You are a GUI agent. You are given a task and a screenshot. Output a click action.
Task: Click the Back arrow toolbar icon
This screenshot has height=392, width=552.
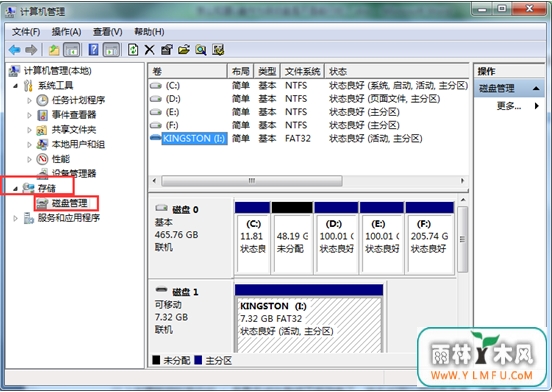(x=14, y=50)
